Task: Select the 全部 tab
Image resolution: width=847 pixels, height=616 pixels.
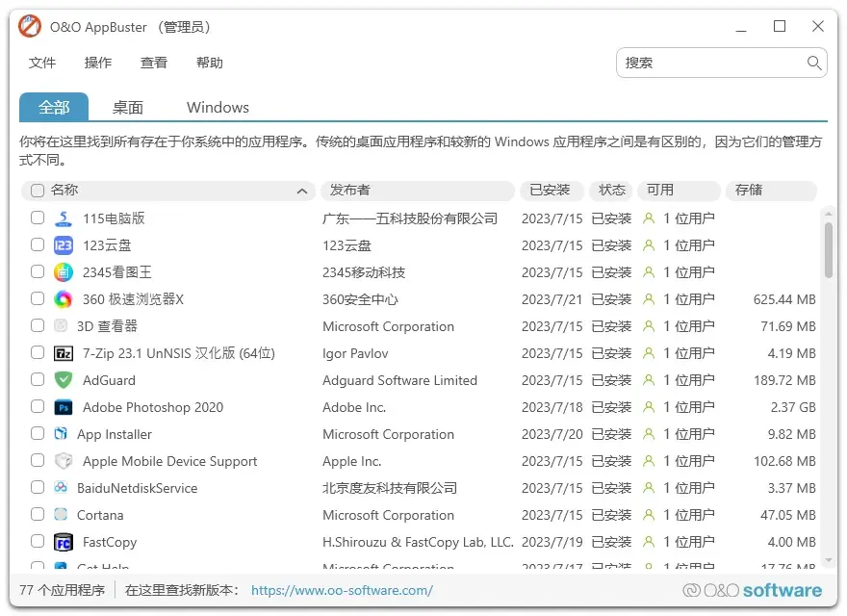Action: 54,107
